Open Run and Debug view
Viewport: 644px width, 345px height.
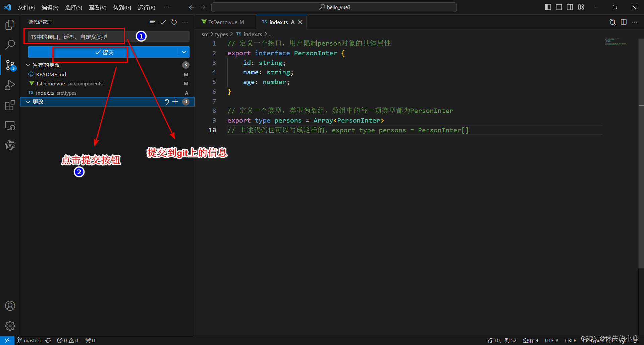[x=10, y=85]
